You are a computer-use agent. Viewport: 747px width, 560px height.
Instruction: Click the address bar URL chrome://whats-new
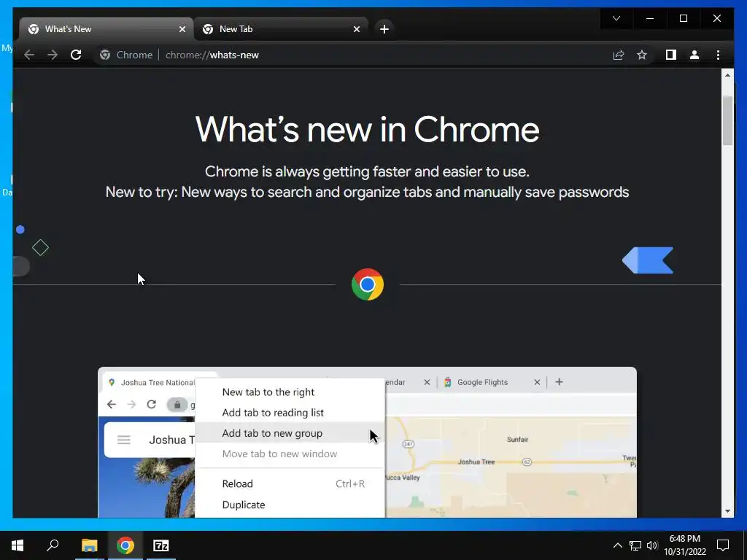212,55
